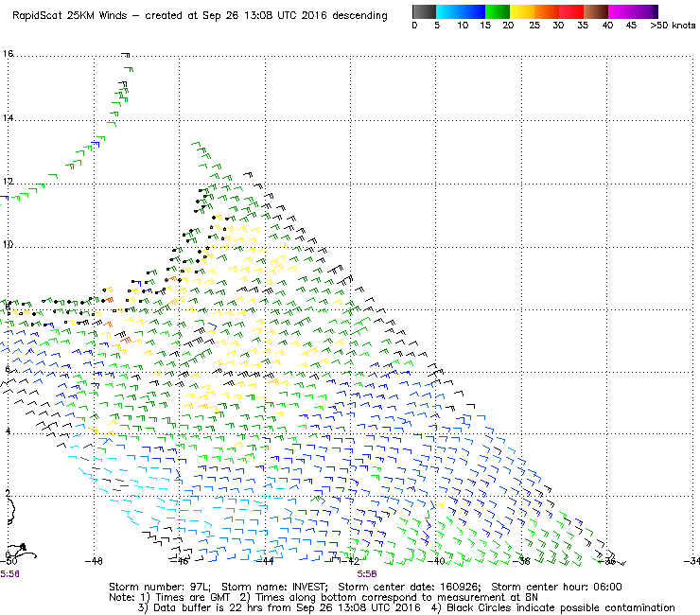Click the latitude '12' axis label

click(8, 182)
